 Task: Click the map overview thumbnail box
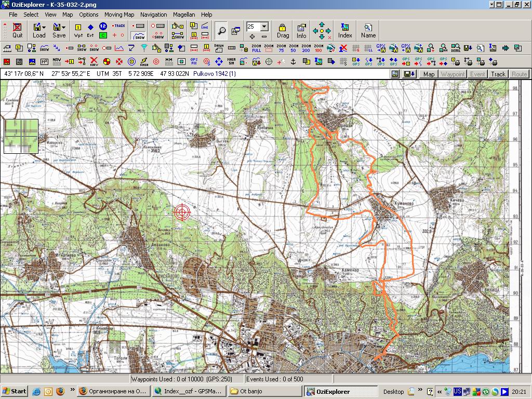(21, 136)
